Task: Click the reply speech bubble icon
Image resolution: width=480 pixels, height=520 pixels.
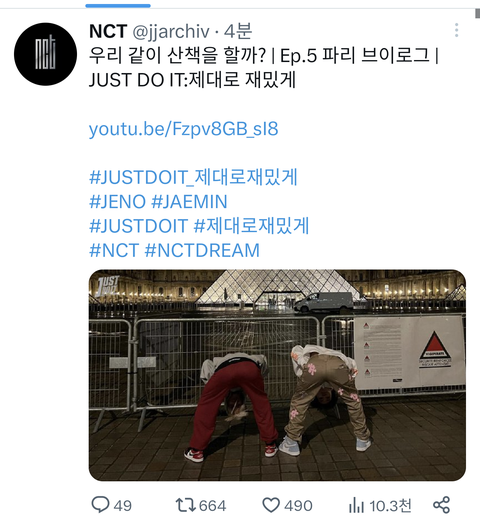Action: pyautogui.click(x=100, y=504)
